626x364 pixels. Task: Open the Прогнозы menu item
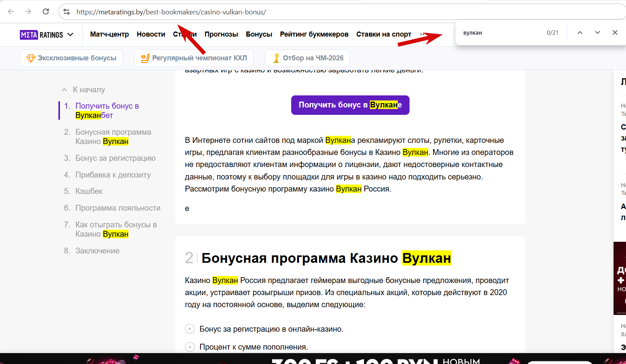click(x=221, y=34)
